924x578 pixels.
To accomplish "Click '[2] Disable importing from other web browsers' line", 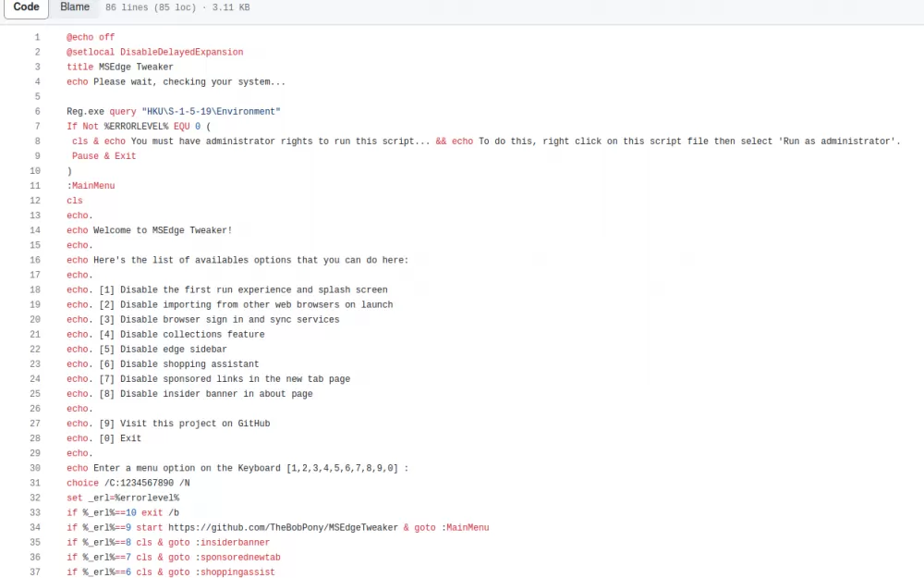I will 230,304.
